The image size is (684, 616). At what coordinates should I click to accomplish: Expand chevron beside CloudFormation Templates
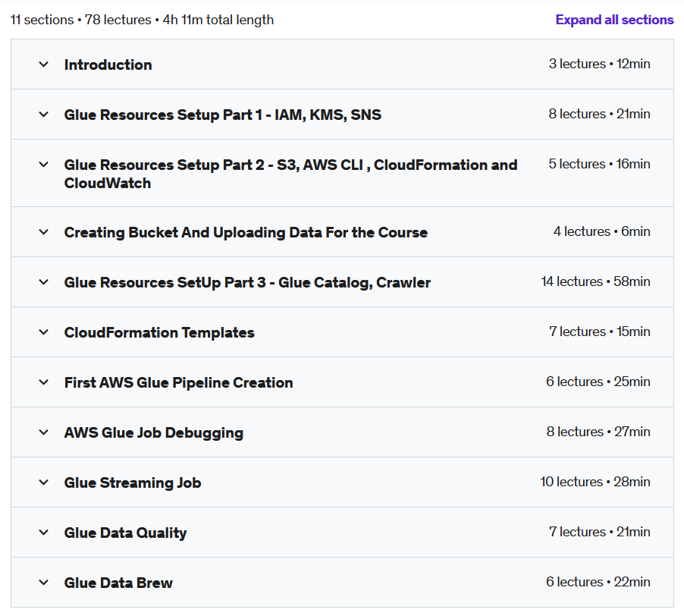(44, 332)
